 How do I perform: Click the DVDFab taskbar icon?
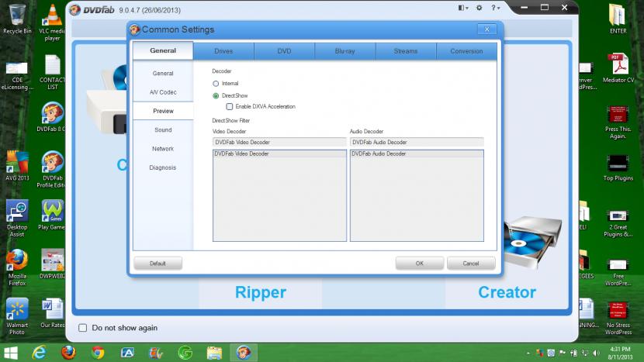[244, 353]
